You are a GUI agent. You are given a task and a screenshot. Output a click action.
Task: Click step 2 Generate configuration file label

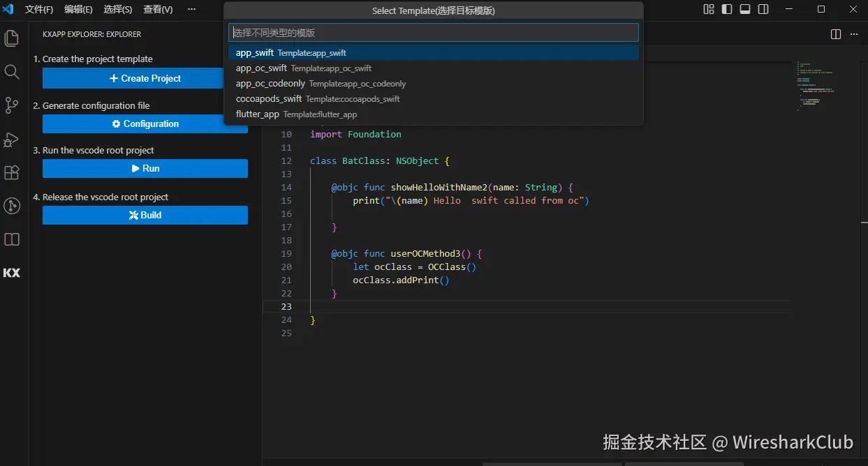(91, 106)
